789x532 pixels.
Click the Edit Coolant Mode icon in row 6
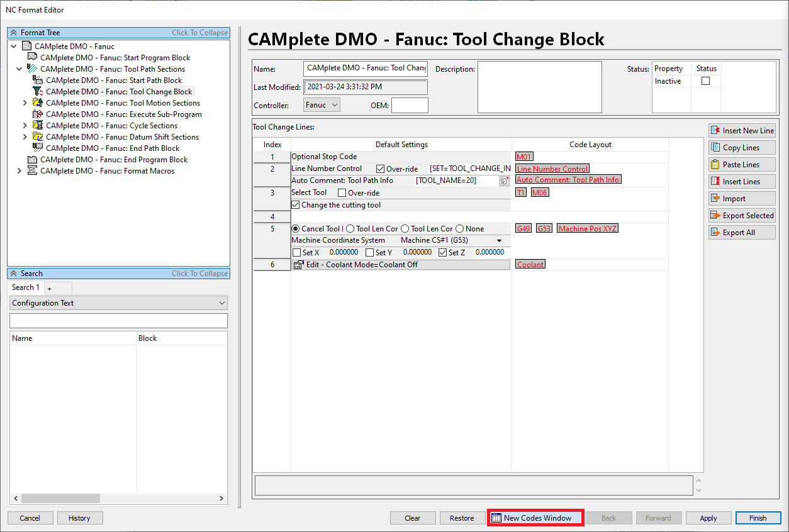(x=298, y=264)
